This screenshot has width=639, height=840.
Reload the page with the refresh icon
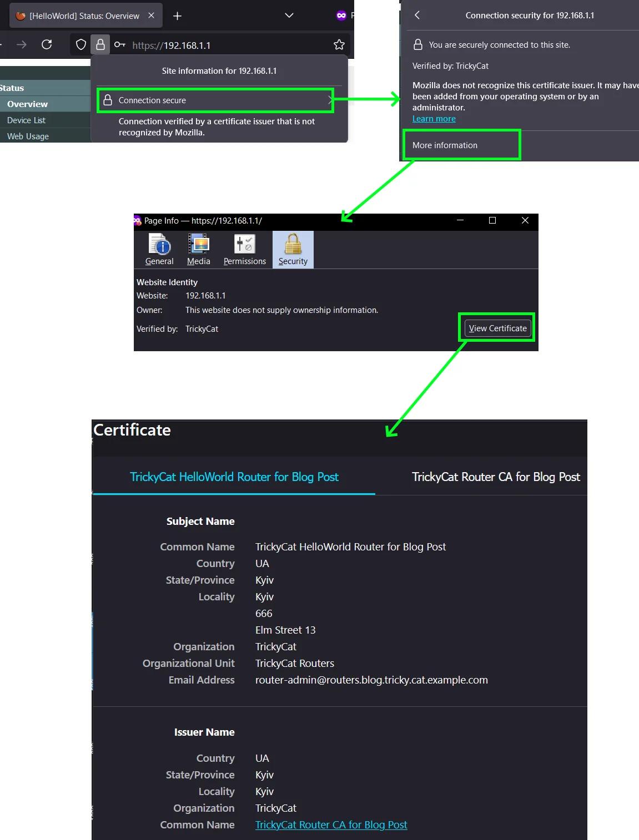(47, 44)
